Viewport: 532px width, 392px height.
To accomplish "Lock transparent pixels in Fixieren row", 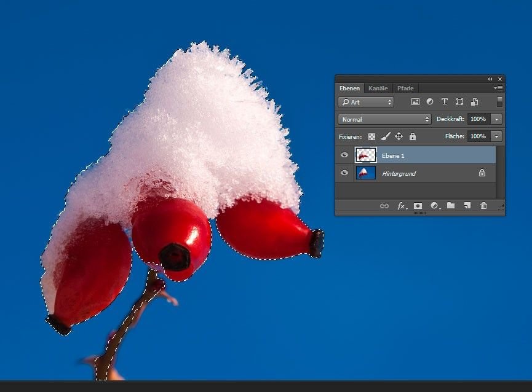I will point(372,136).
